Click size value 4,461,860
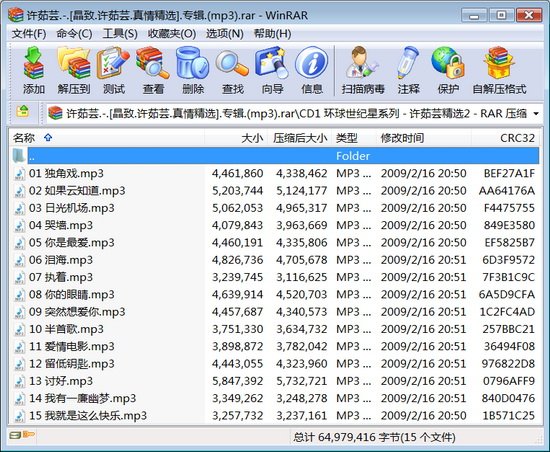Image resolution: width=550 pixels, height=452 pixels. coord(237,174)
